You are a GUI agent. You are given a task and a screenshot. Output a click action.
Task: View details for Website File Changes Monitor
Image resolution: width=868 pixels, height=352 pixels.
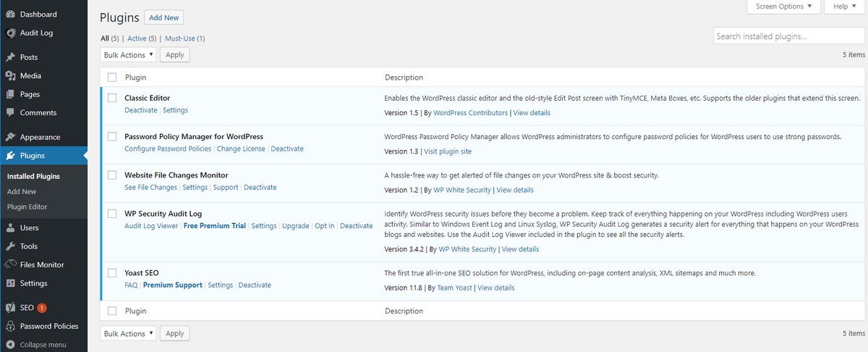[515, 190]
